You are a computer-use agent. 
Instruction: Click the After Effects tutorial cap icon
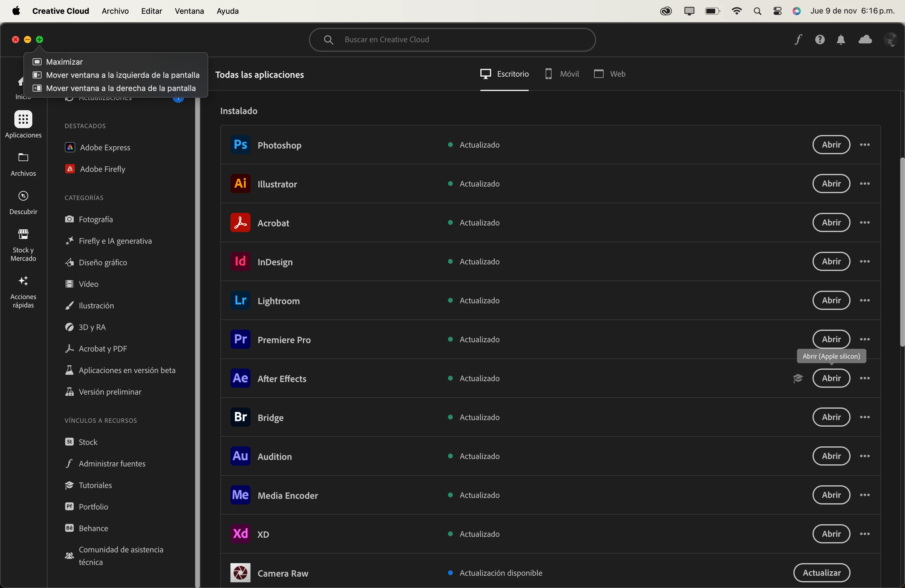coord(798,378)
